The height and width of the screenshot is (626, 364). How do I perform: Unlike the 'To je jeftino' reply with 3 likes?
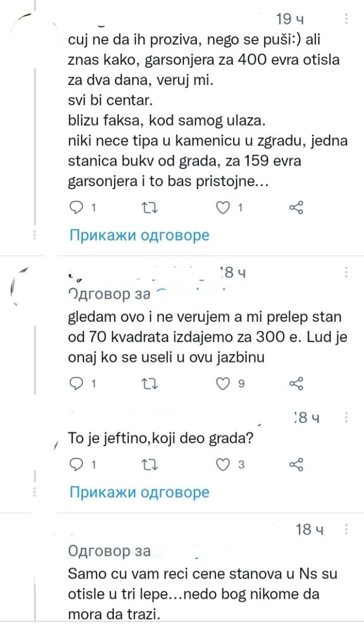click(x=223, y=464)
